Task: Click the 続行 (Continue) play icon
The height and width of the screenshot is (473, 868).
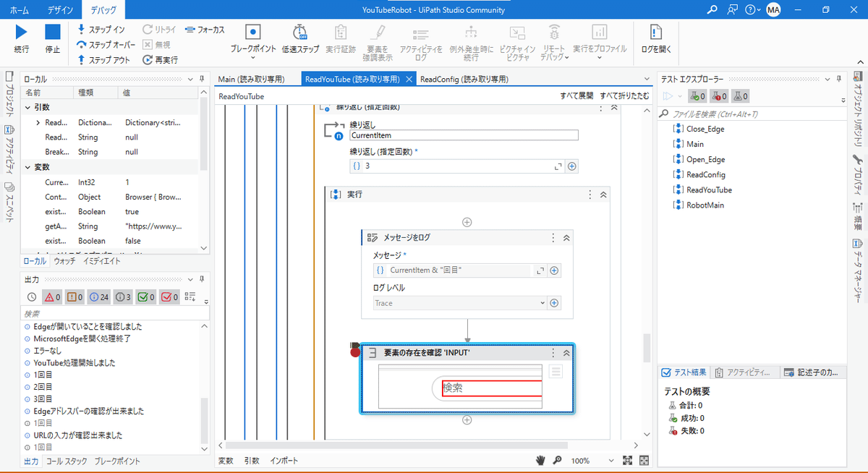Action: (21, 33)
